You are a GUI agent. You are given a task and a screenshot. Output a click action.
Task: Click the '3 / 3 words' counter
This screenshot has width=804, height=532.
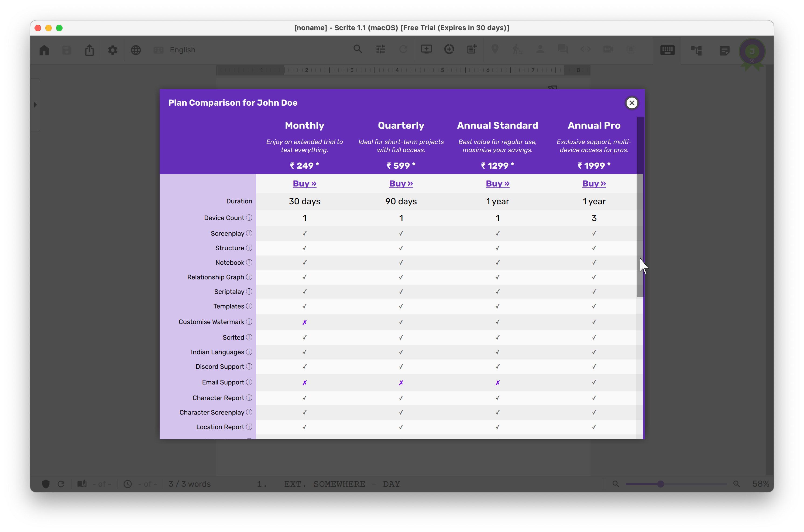pyautogui.click(x=189, y=484)
